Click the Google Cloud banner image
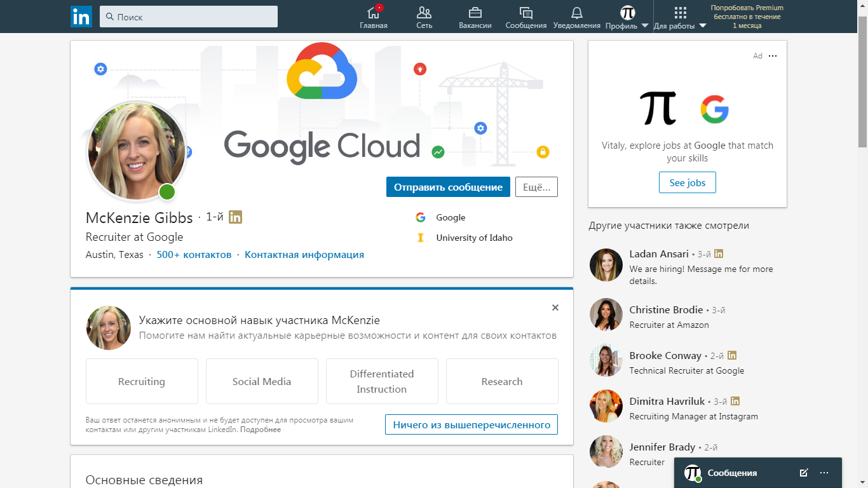 point(322,105)
